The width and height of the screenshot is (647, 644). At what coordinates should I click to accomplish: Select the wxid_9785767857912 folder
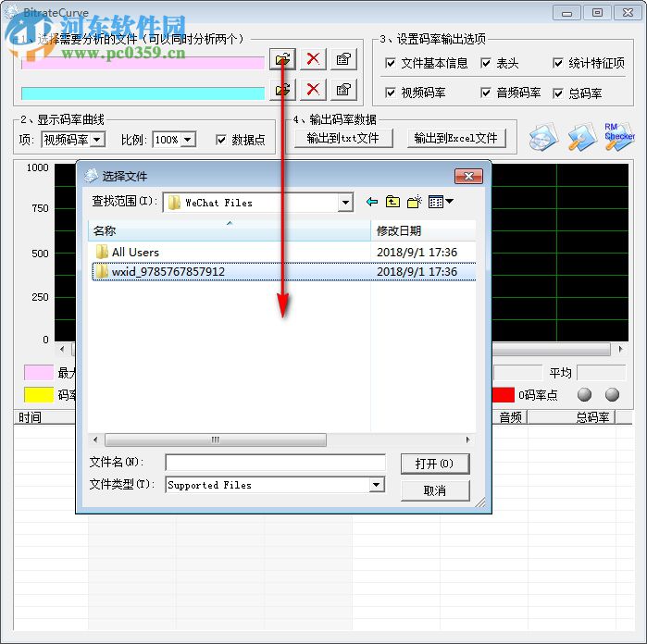[x=284, y=271]
